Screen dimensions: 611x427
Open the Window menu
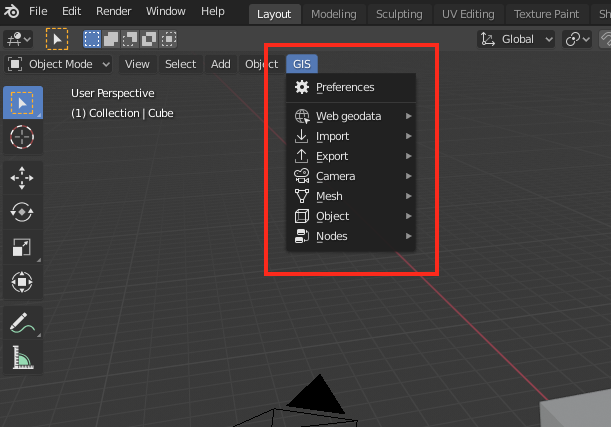click(166, 11)
